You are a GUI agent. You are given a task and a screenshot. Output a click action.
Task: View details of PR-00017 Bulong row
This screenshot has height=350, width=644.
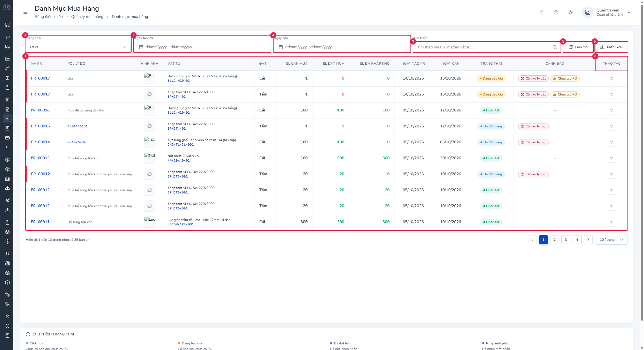(x=612, y=78)
